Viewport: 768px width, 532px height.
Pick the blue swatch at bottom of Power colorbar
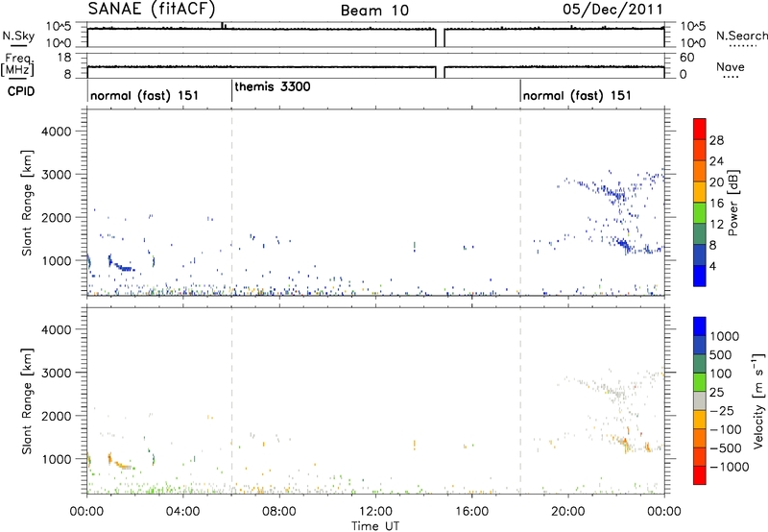[x=700, y=276]
